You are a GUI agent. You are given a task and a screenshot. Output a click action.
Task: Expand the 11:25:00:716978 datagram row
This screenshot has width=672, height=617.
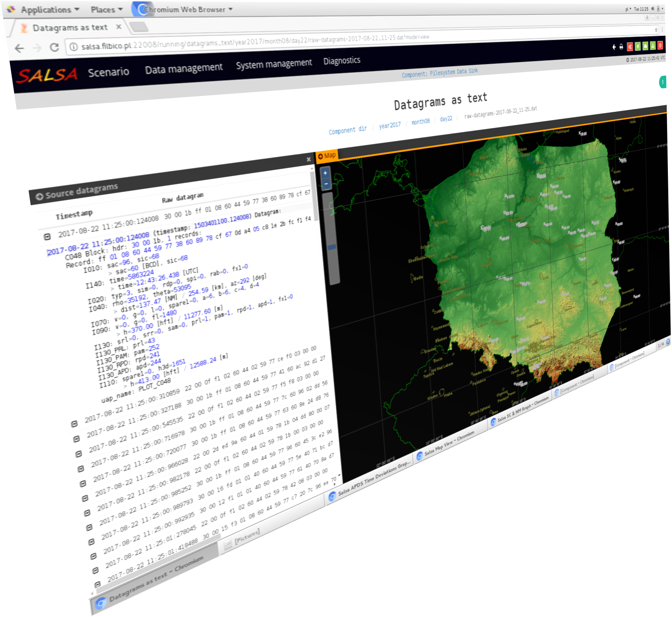(81, 469)
